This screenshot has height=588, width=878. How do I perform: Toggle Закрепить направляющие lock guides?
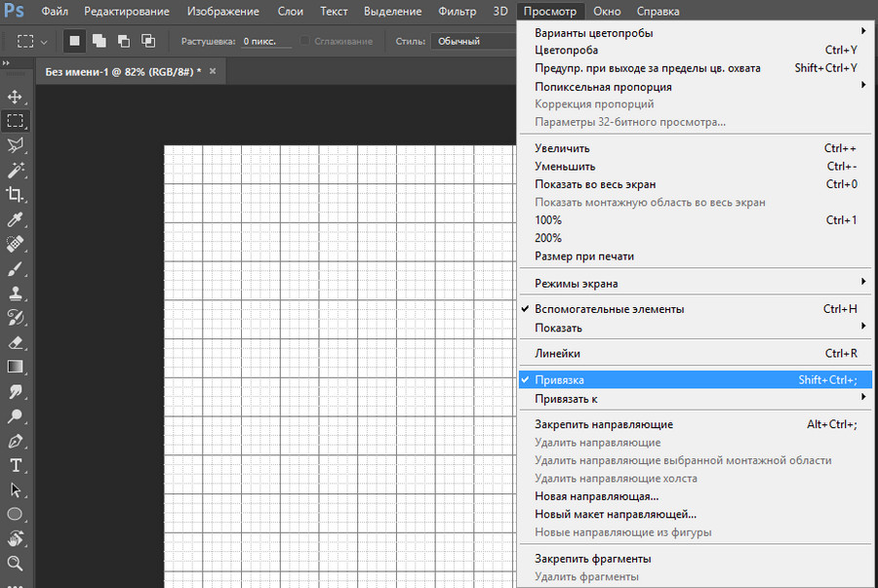tap(696, 424)
